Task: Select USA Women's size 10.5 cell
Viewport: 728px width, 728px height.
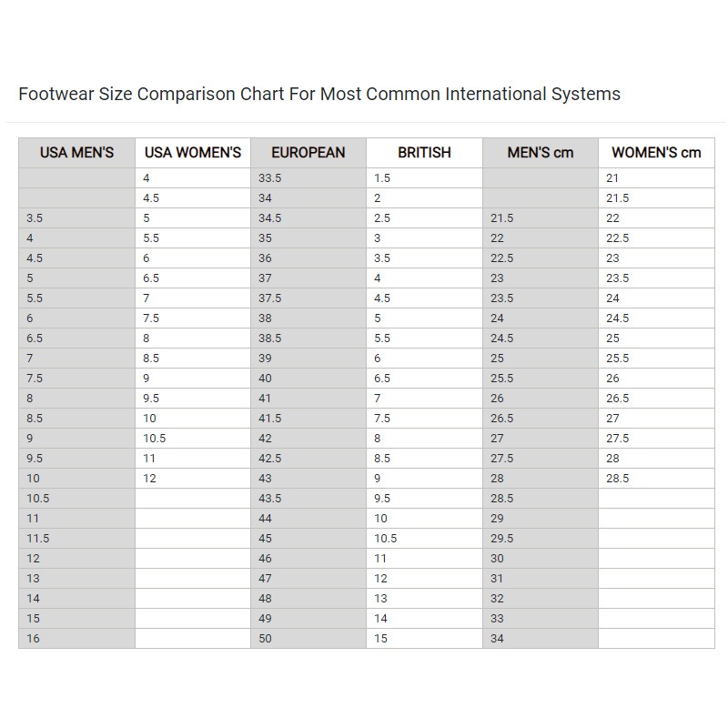Action: pyautogui.click(x=193, y=439)
